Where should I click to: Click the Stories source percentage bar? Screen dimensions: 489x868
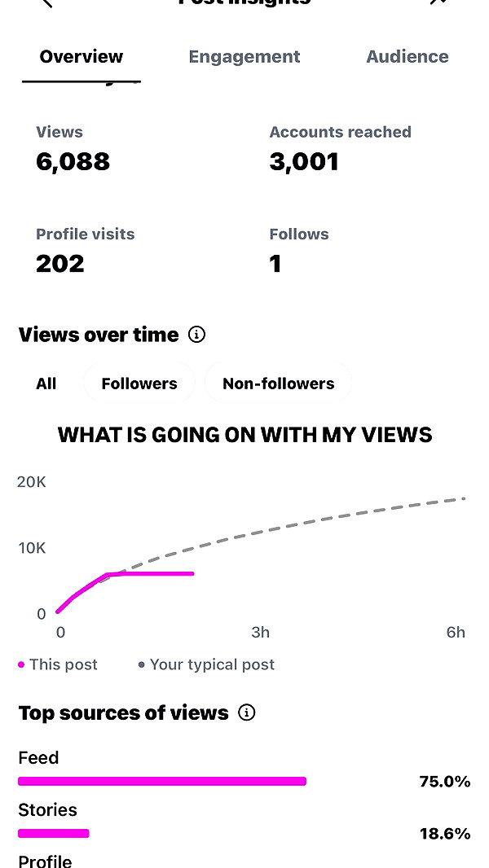pyautogui.click(x=53, y=833)
